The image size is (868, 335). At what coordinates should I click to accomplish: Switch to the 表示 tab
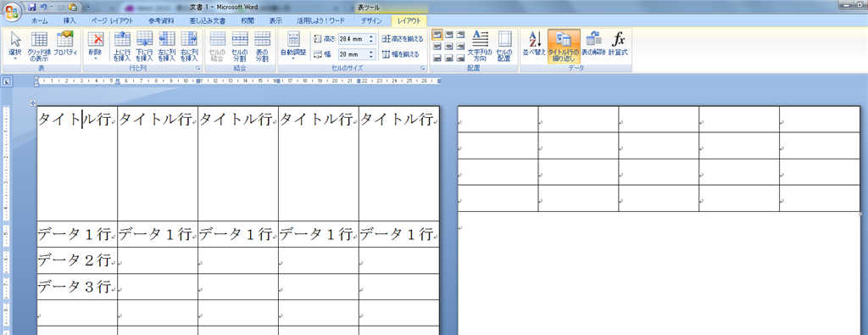click(x=275, y=21)
